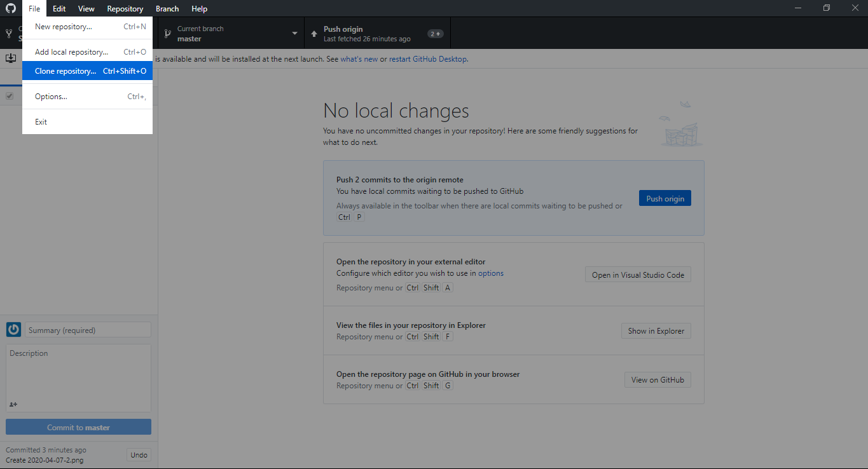Click the View on GitHub button

[658, 379]
